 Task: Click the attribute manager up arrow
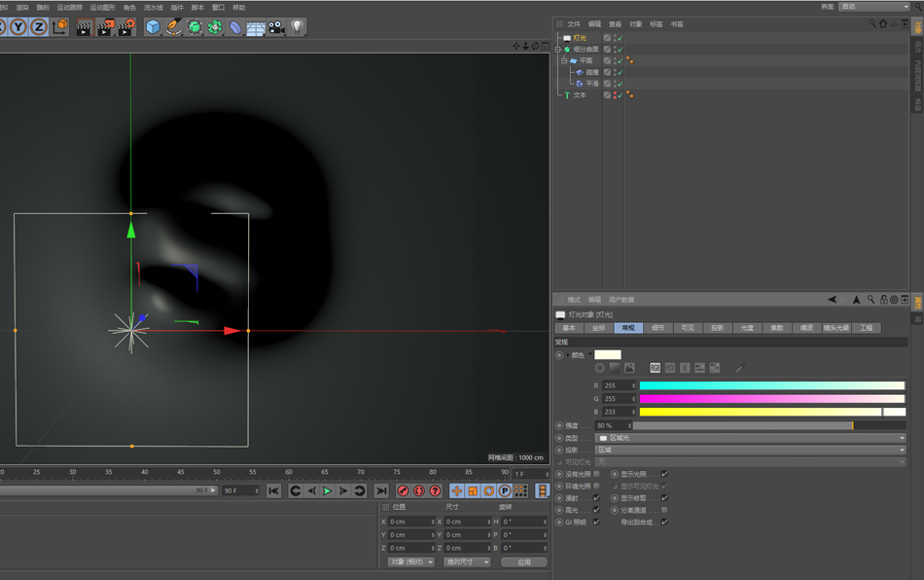tap(856, 300)
